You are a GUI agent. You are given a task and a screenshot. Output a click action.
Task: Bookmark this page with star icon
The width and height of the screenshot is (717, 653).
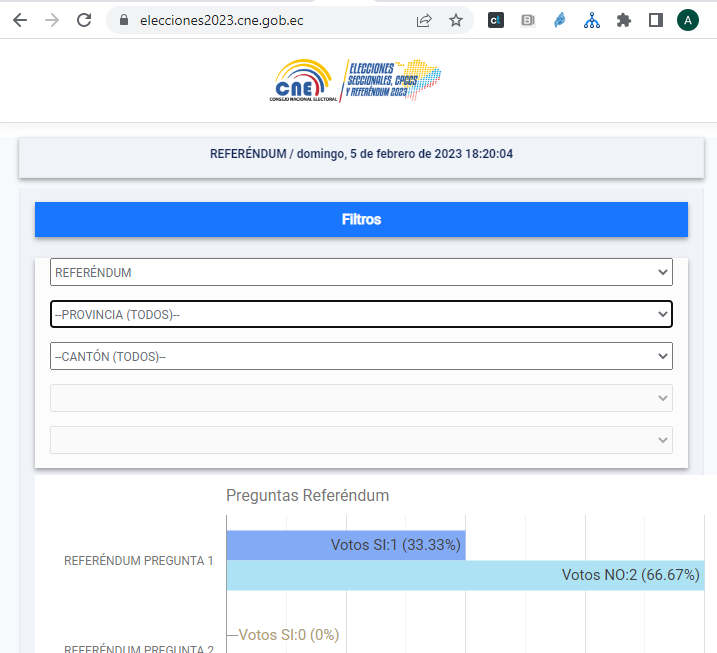(455, 21)
